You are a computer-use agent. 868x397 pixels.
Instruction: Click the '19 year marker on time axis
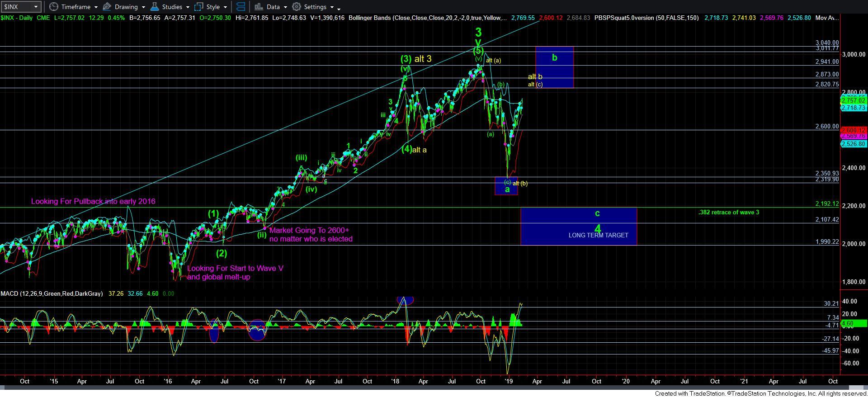pyautogui.click(x=509, y=381)
